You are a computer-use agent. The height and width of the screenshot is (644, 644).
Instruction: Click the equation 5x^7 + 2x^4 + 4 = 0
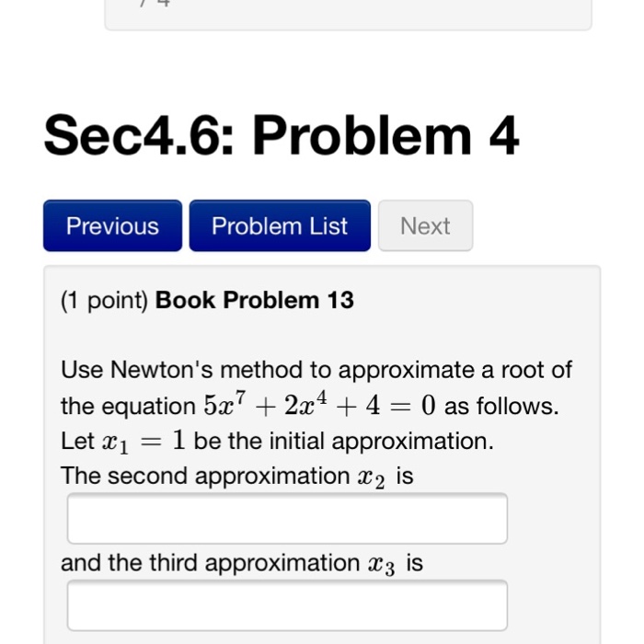click(x=319, y=406)
